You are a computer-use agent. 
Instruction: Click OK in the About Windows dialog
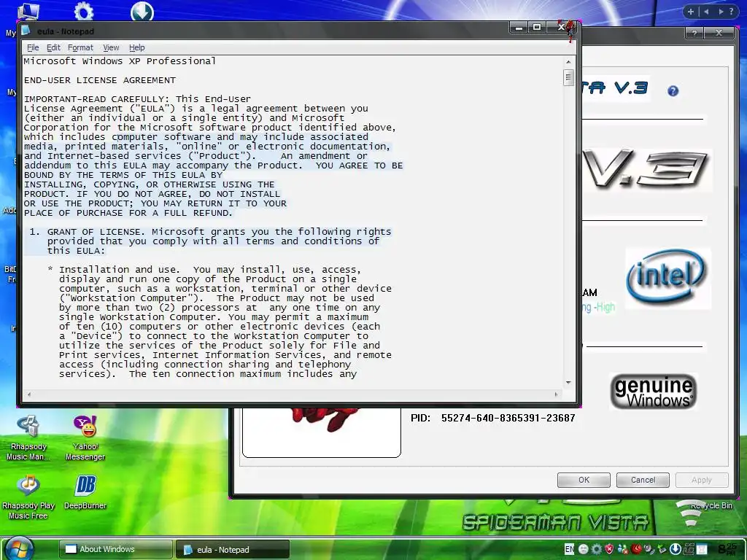point(584,480)
